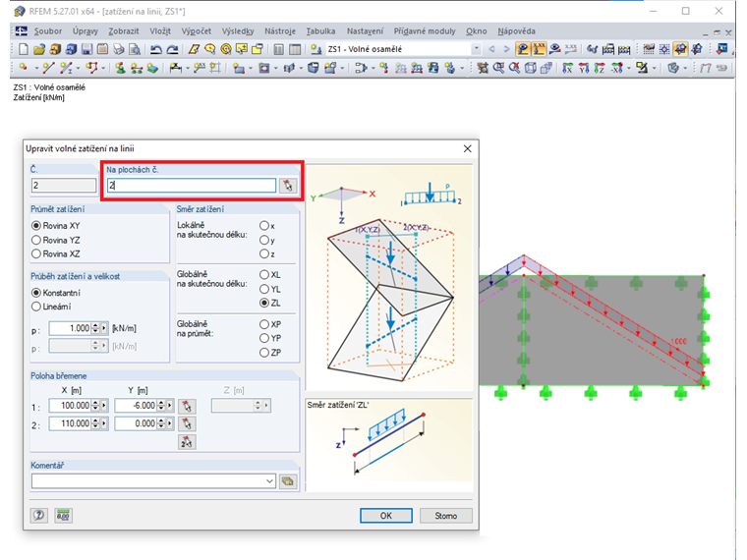Open the Zobrazit menu

pos(124,31)
